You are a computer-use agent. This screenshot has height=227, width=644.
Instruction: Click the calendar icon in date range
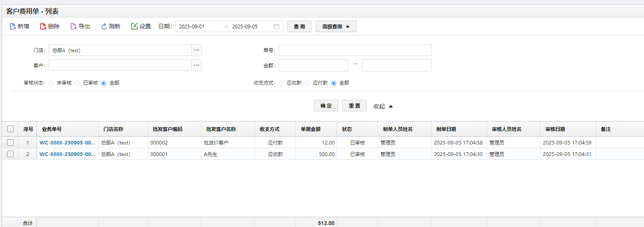277,26
